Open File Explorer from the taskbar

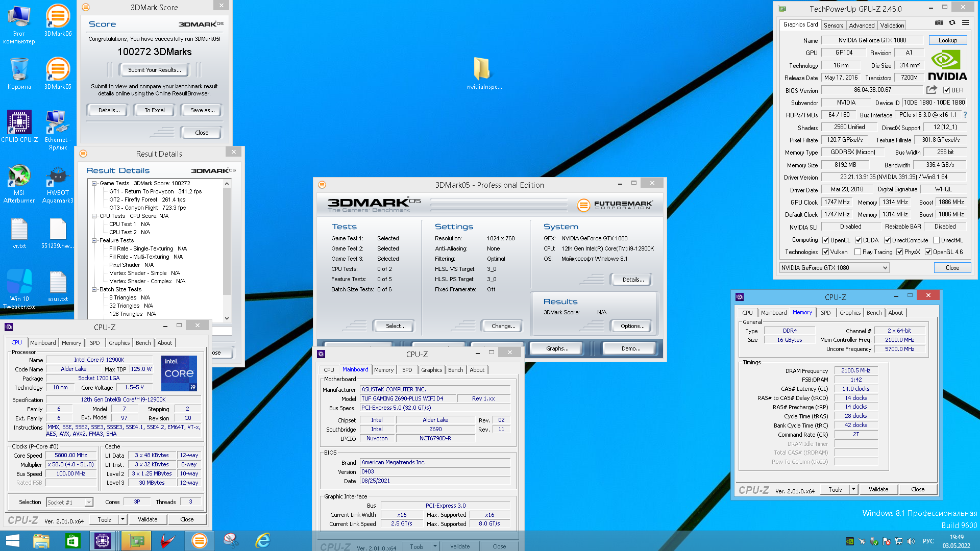point(41,541)
